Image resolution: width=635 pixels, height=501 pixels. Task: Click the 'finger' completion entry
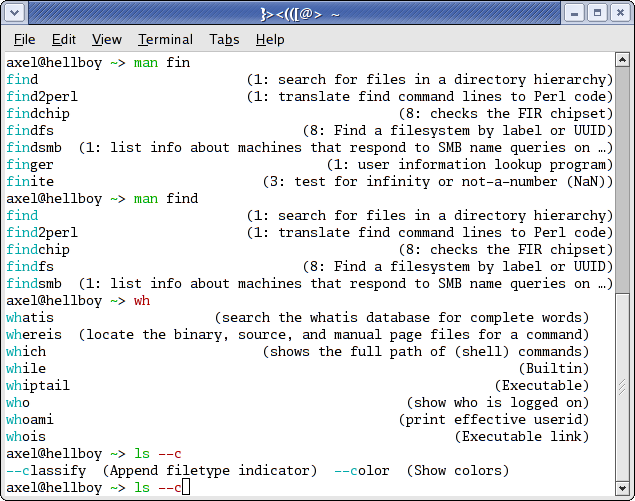(x=30, y=164)
